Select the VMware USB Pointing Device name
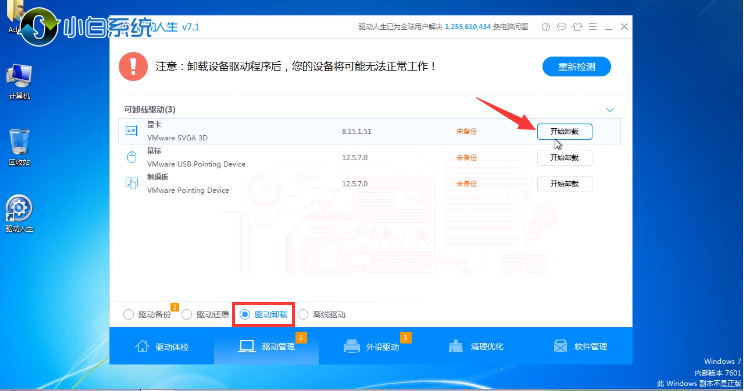The height and width of the screenshot is (391, 744). click(x=196, y=164)
